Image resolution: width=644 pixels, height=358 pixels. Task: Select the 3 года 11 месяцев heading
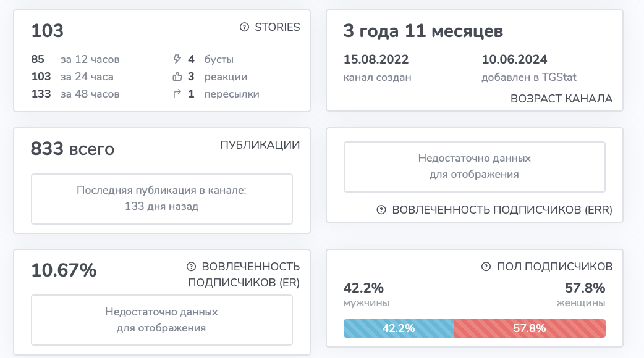point(423,31)
